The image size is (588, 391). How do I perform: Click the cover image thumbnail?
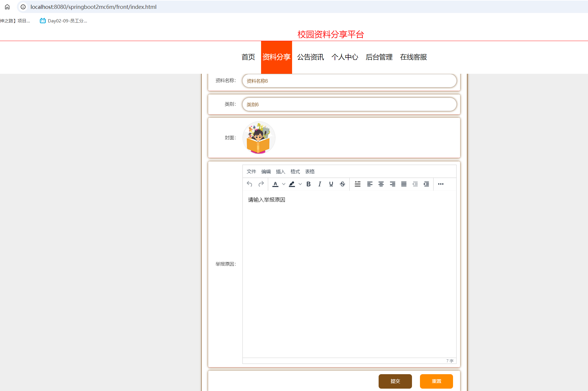[259, 138]
